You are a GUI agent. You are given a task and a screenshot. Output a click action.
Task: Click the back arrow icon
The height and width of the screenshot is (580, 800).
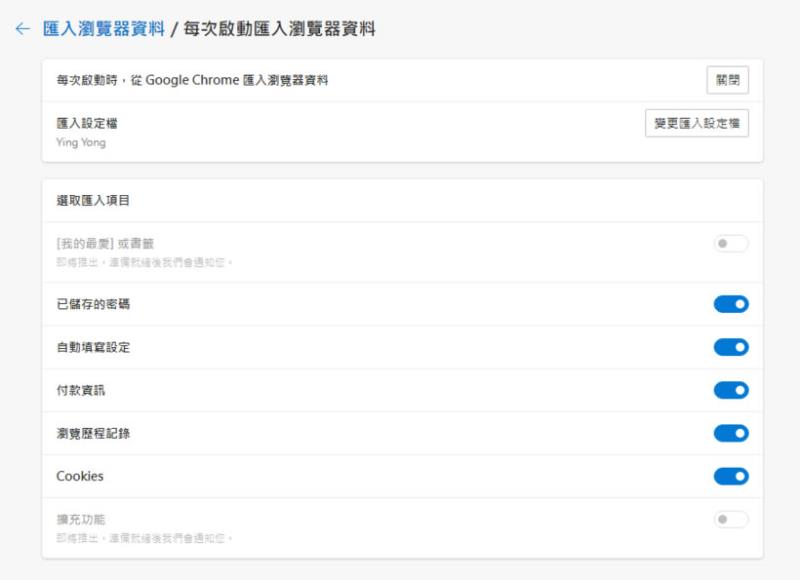(23, 29)
